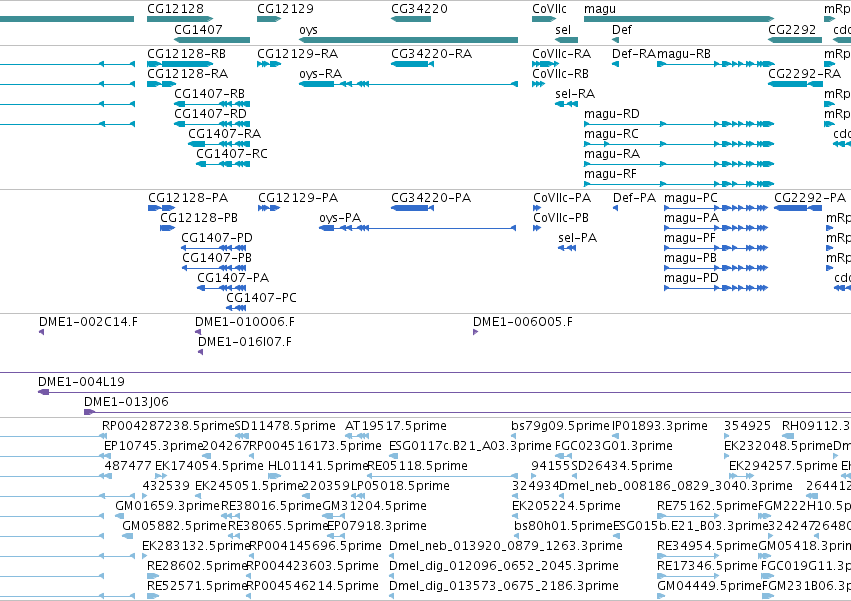
Task: Click the CG12129 gene label
Action: (285, 9)
